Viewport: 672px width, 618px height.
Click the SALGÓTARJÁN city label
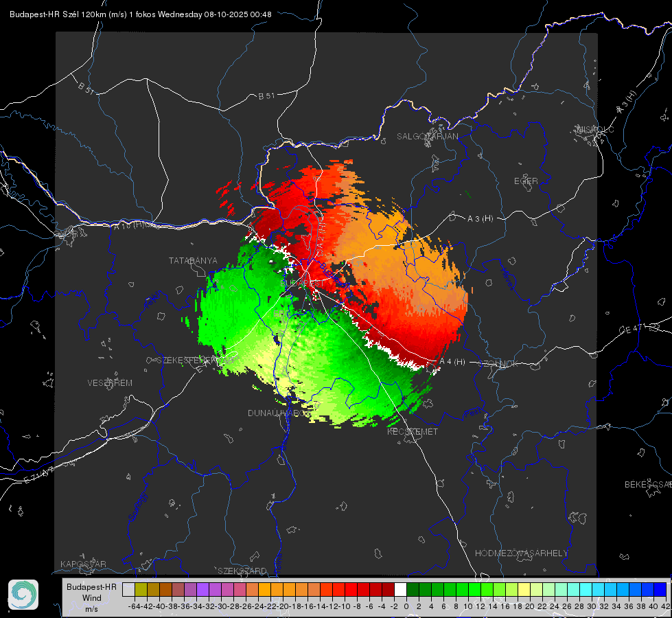(427, 137)
